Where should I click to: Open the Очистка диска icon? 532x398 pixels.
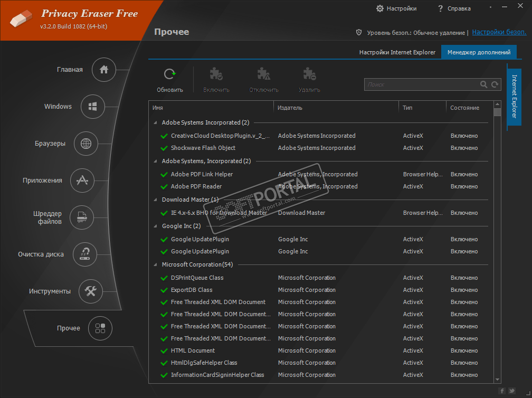click(85, 254)
